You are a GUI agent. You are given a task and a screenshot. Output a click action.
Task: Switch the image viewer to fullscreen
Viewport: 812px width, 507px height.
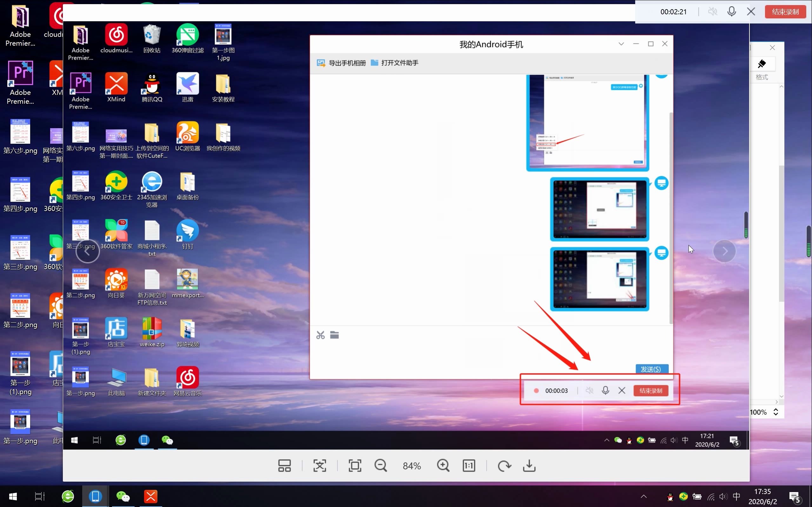(x=355, y=465)
